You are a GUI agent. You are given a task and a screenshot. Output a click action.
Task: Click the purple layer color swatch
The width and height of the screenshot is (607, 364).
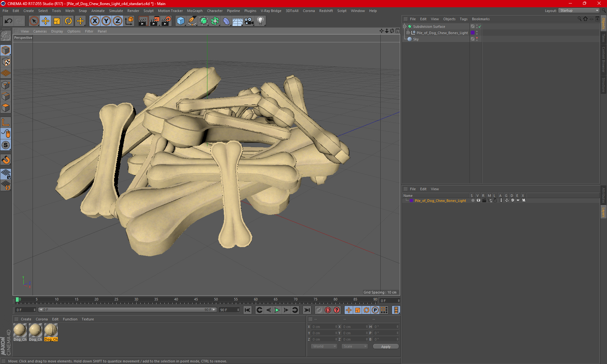coord(473,33)
